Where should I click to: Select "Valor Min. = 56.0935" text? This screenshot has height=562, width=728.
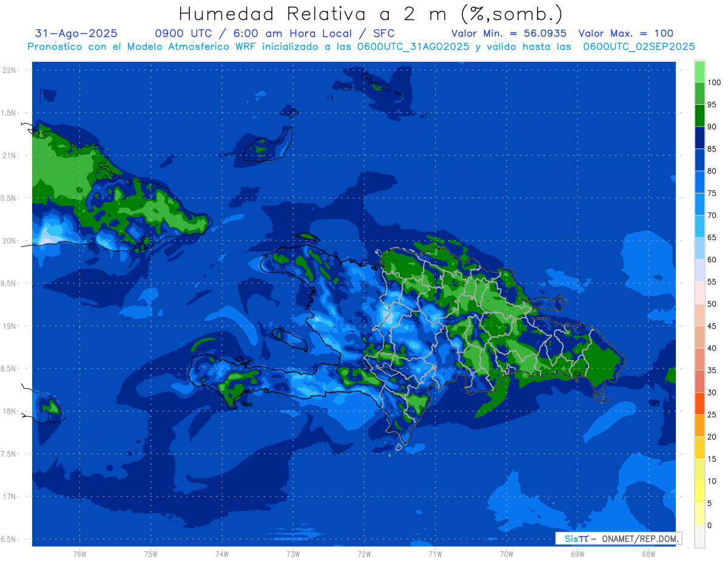509,33
